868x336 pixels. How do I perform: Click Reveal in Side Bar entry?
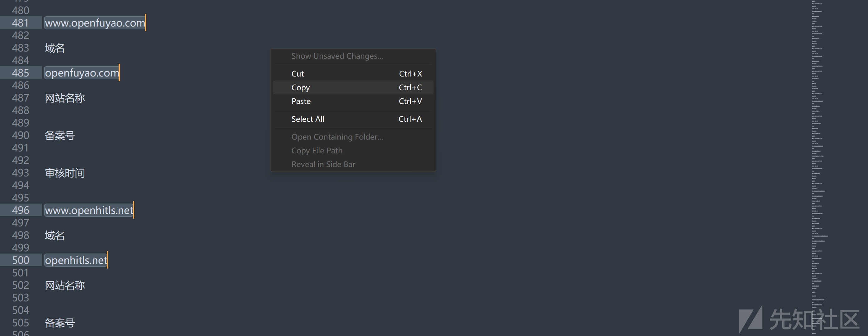coord(323,165)
